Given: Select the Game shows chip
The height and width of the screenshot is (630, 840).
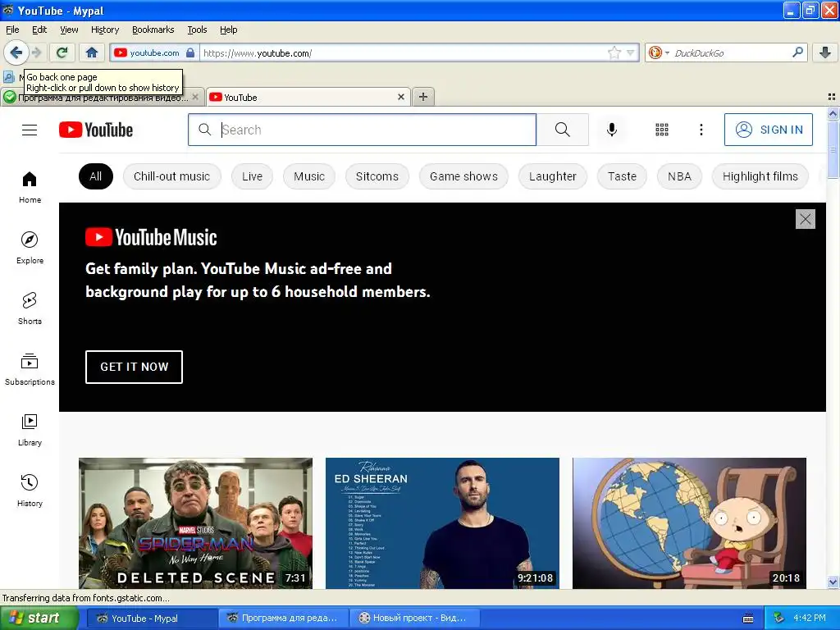Looking at the screenshot, I should tap(464, 176).
